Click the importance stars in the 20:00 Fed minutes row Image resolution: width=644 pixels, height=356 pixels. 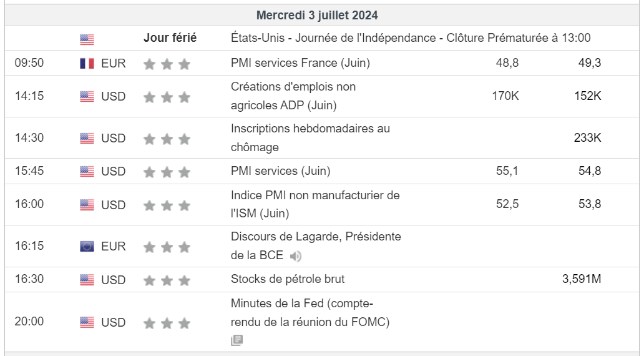pos(167,323)
